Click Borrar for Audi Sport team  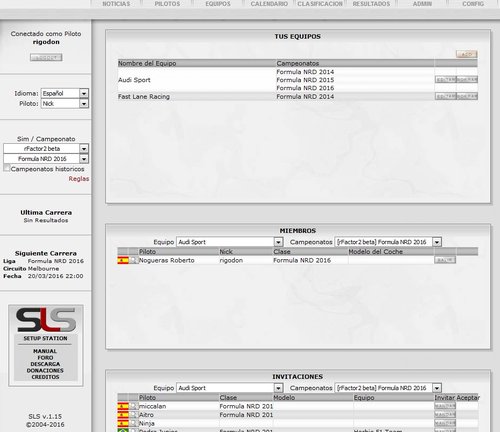[x=467, y=80]
